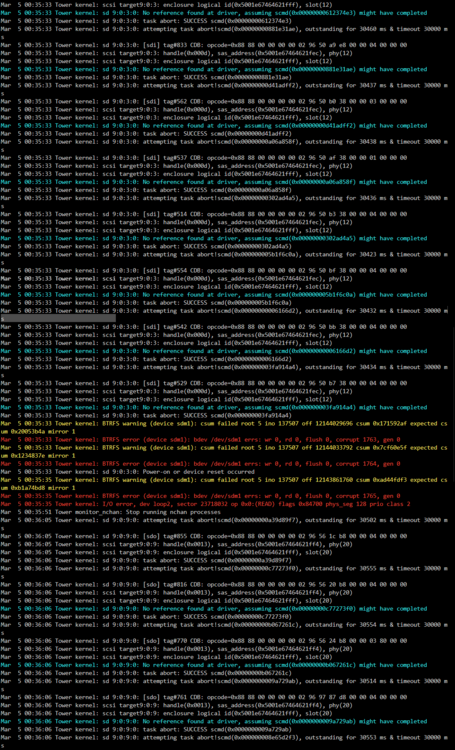The height and width of the screenshot is (750, 455).
Task: Click the gray highlighted selection bar in the log
Action: (x=58, y=319)
